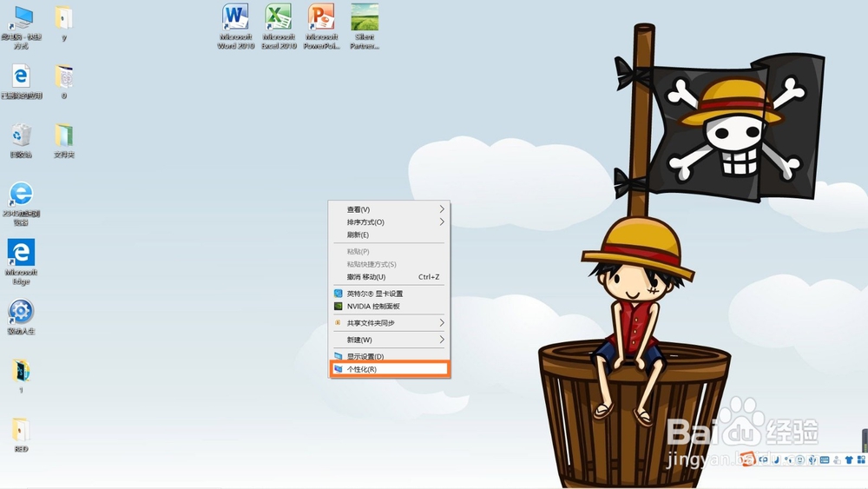Viewport: 868px width, 489px height.
Task: Open the This PC shortcut icon
Action: pyautogui.click(x=21, y=27)
